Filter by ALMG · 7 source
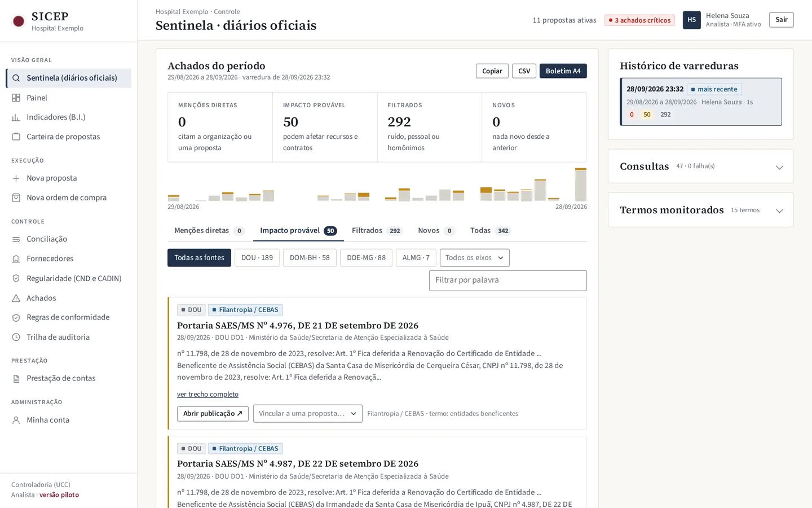 point(416,258)
